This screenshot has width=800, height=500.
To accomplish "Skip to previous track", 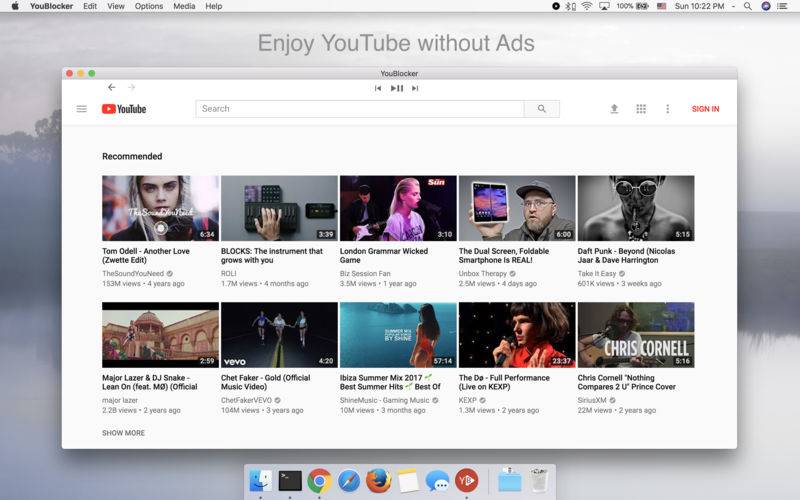I will click(378, 88).
